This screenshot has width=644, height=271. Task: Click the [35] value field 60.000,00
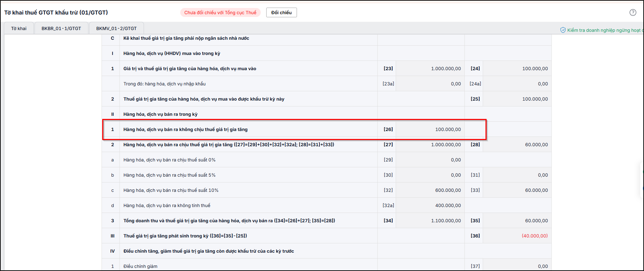coord(517,221)
